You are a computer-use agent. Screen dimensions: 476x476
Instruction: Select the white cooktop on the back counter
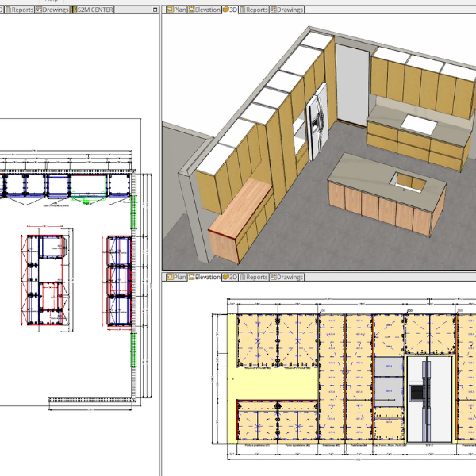coord(419,124)
